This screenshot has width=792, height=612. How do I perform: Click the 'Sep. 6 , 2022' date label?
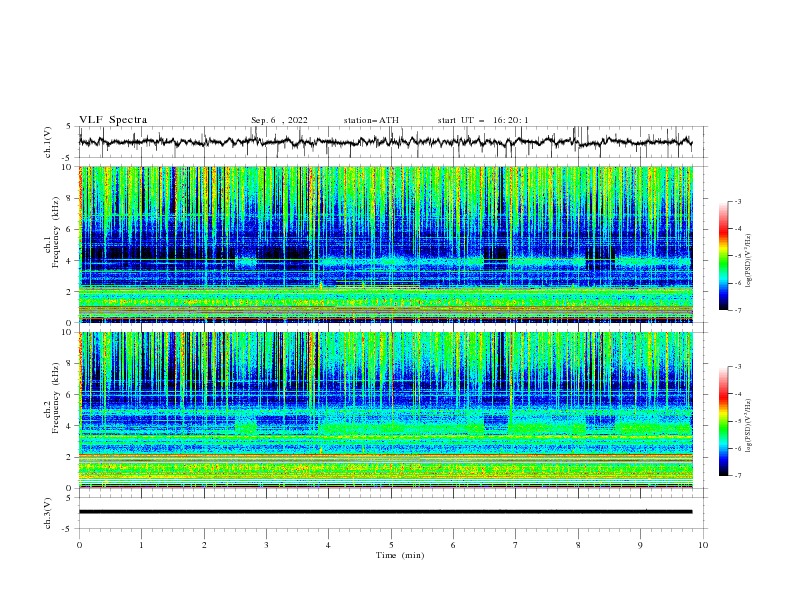pyautogui.click(x=279, y=120)
